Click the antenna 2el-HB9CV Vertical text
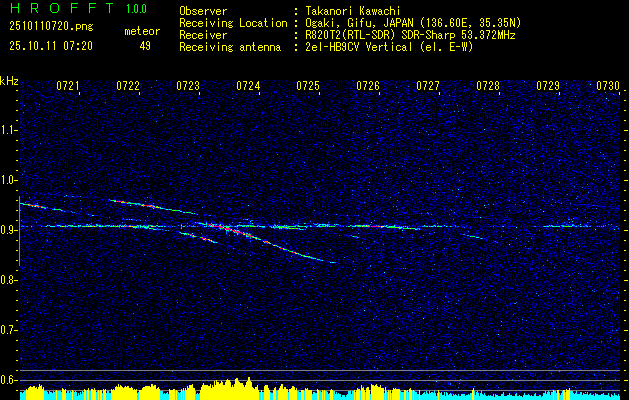629x400 pixels. (x=390, y=47)
